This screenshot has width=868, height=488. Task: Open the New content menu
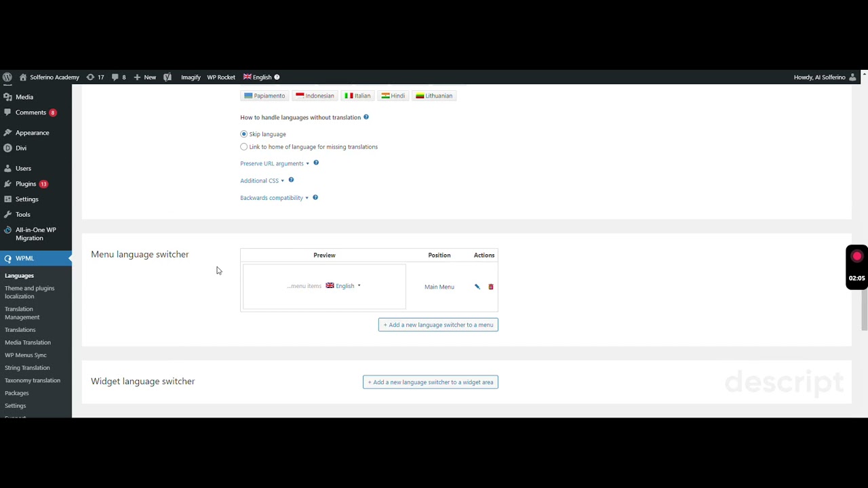[145, 77]
